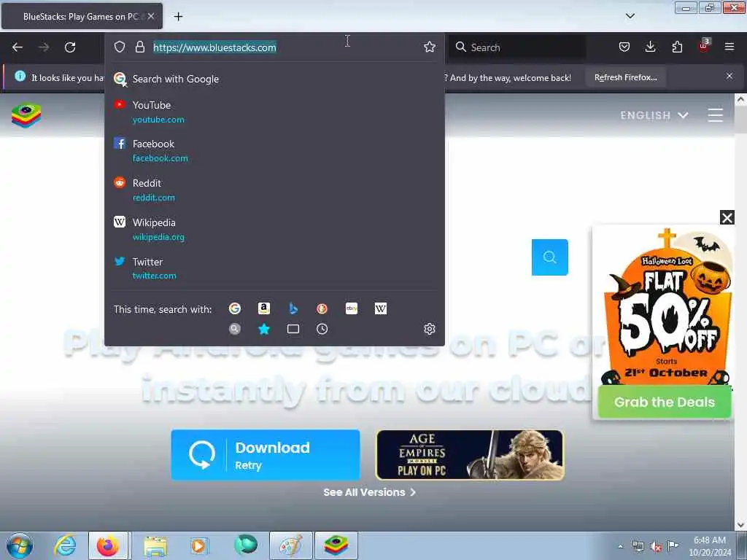Click the Download Retry button
The height and width of the screenshot is (560, 747).
pyautogui.click(x=266, y=455)
